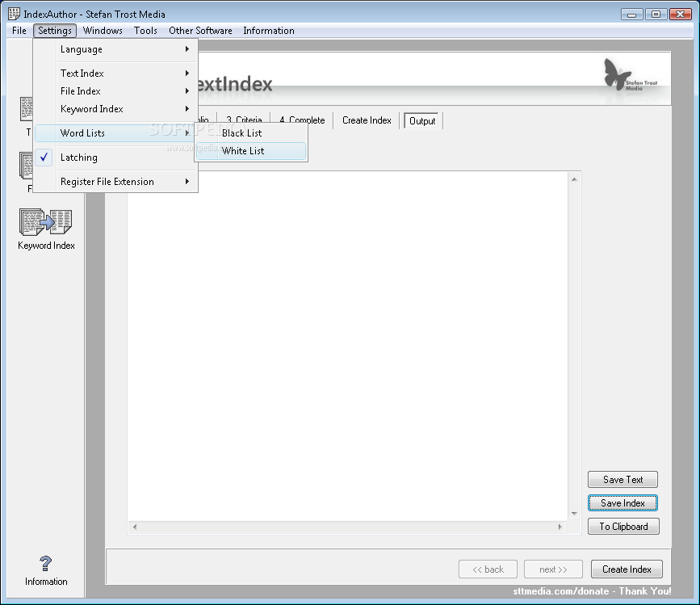The image size is (700, 605).
Task: Click the vertical scrollbar up arrow
Action: (574, 179)
